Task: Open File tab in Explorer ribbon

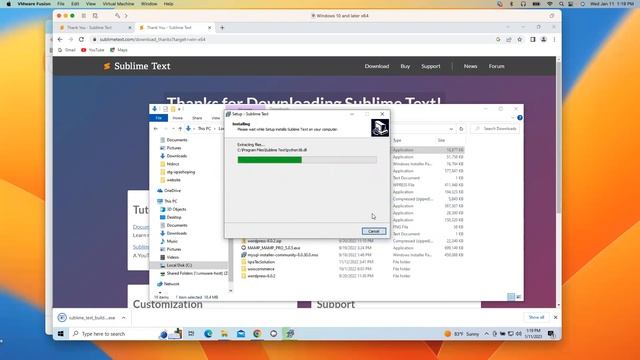Action: [158, 118]
